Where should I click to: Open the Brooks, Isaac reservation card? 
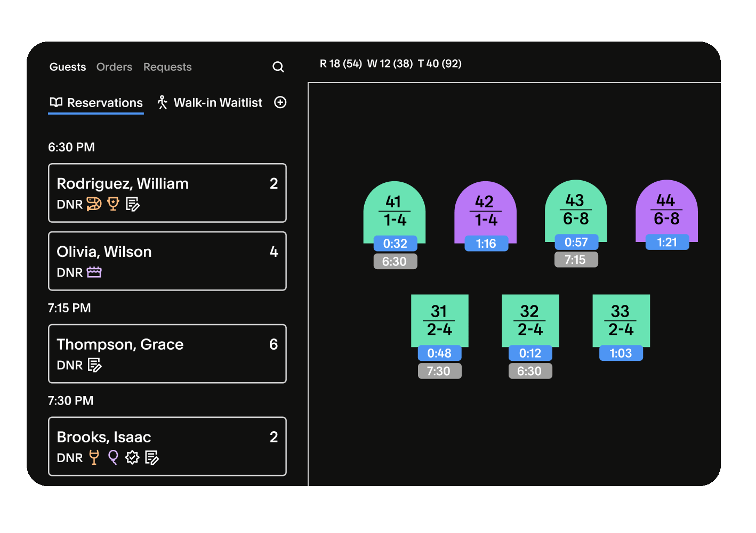coord(167,447)
